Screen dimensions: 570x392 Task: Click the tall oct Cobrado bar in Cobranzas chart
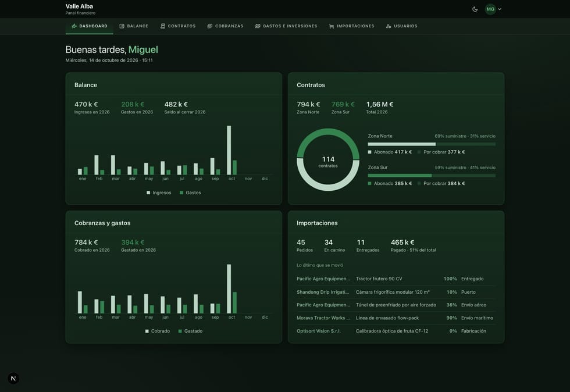229,288
